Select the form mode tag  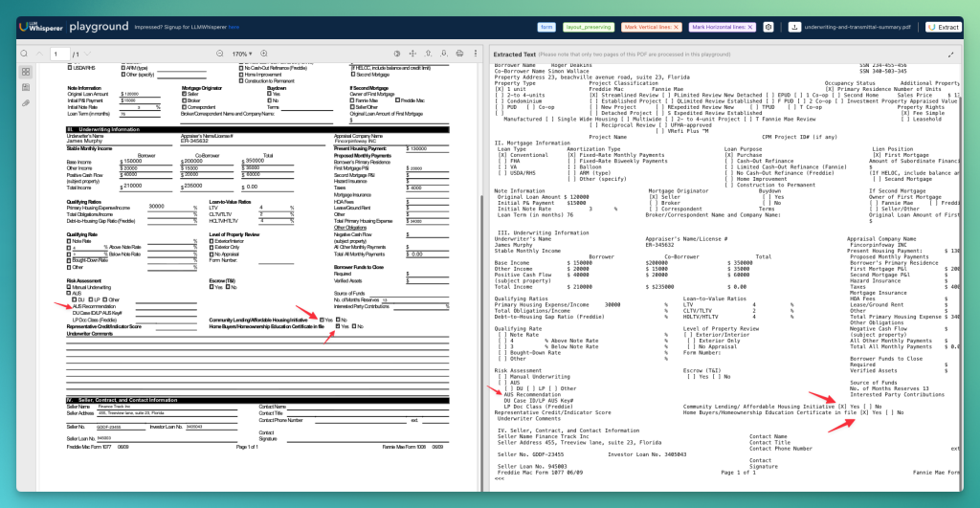(546, 28)
